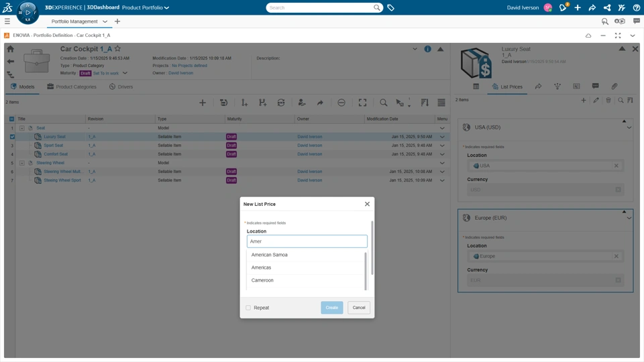Switch to the Drivers tab

(121, 86)
